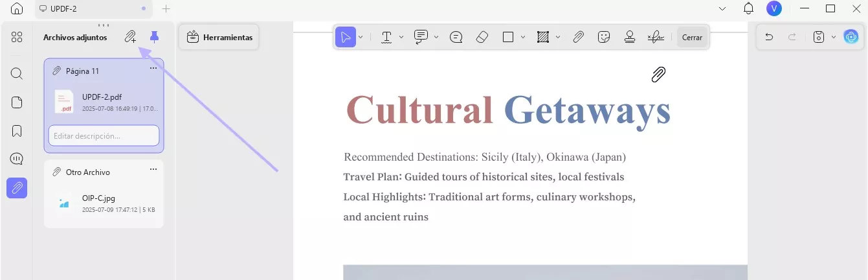This screenshot has width=868, height=280.
Task: Expand the tab list chevron
Action: [x=722, y=8]
